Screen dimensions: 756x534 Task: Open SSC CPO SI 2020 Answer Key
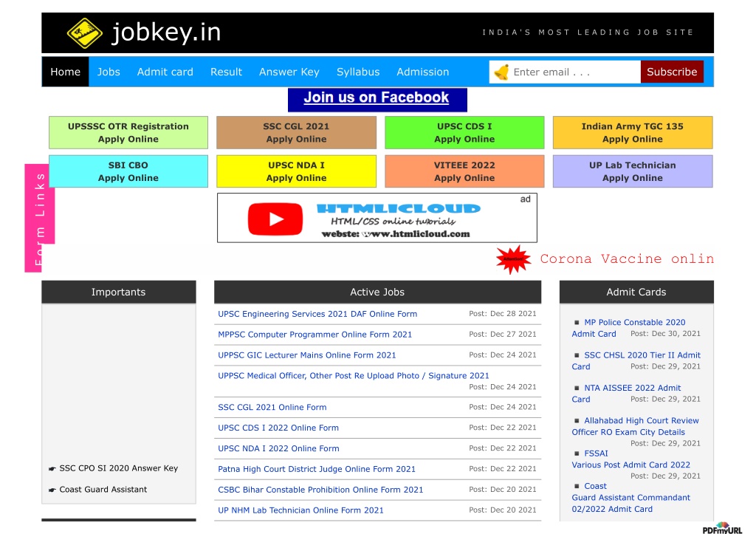[x=119, y=468]
